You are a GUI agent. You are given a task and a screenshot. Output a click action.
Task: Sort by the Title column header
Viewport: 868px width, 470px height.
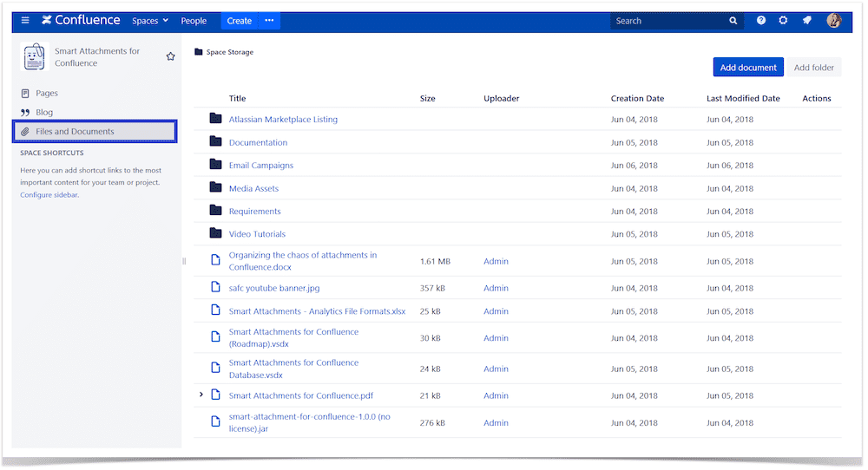[237, 99]
